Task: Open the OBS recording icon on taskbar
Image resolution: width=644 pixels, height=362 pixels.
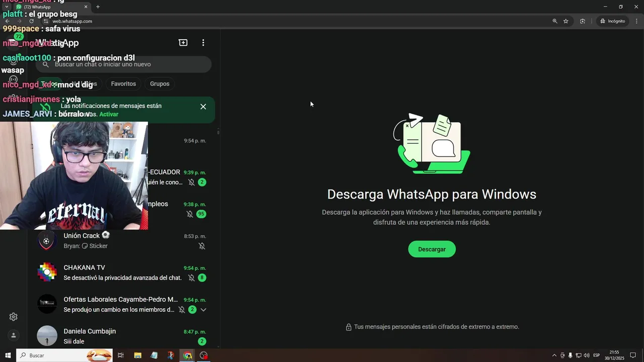Action: (204, 355)
